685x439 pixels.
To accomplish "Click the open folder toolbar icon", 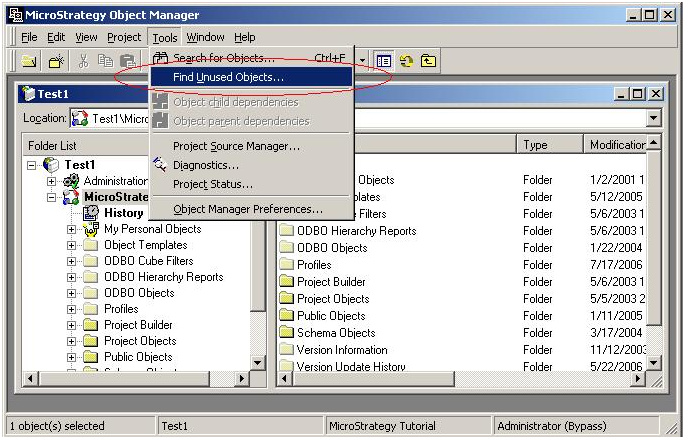I will (29, 61).
